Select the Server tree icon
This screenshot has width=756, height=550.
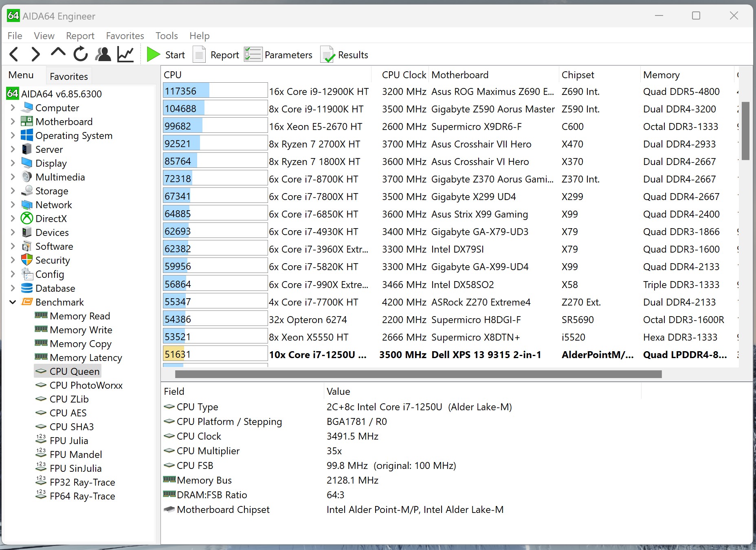pyautogui.click(x=27, y=149)
